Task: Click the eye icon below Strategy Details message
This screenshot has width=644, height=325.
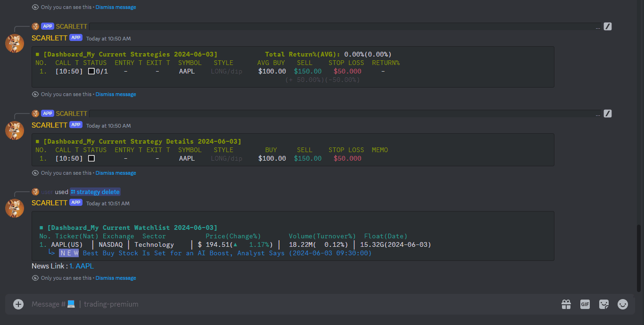Action: pyautogui.click(x=35, y=173)
